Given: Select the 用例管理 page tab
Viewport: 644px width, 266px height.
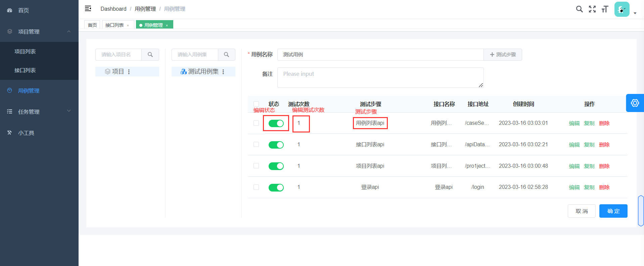Looking at the screenshot, I should coord(154,25).
